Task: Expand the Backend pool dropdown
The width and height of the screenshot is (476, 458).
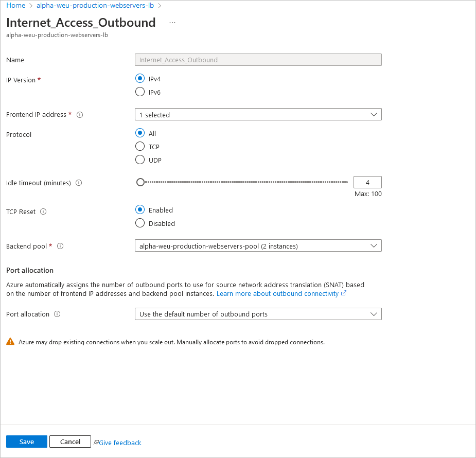Action: click(x=258, y=245)
